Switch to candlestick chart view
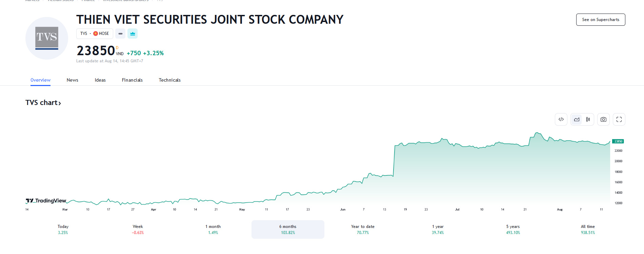 [x=588, y=119]
